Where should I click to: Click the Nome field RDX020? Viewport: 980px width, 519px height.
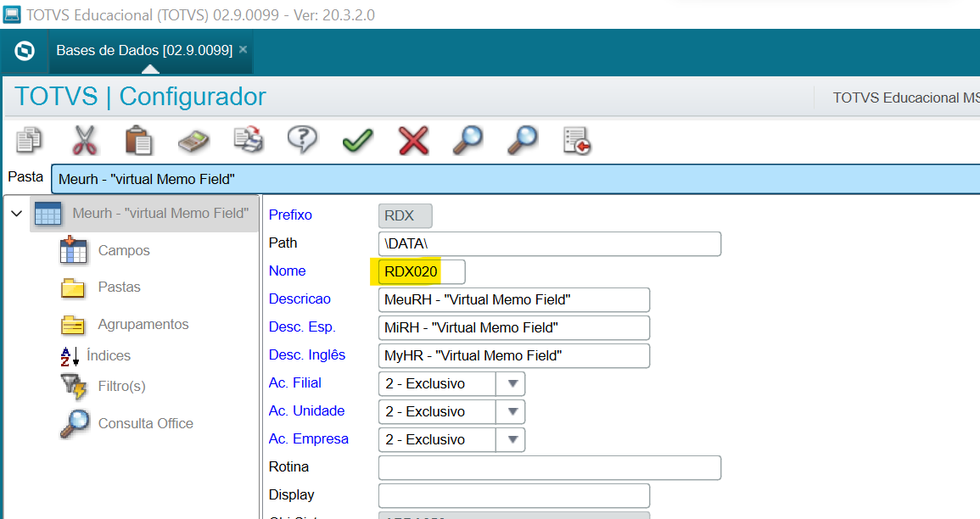[421, 271]
